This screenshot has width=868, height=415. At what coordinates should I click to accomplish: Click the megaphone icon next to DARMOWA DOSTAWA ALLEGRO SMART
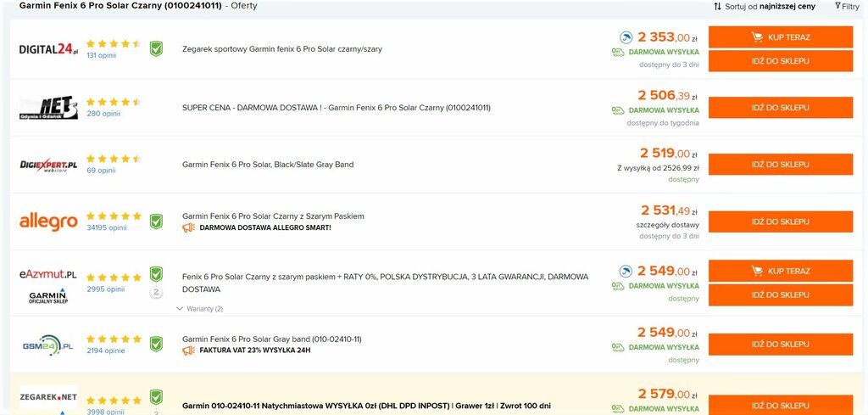click(189, 227)
